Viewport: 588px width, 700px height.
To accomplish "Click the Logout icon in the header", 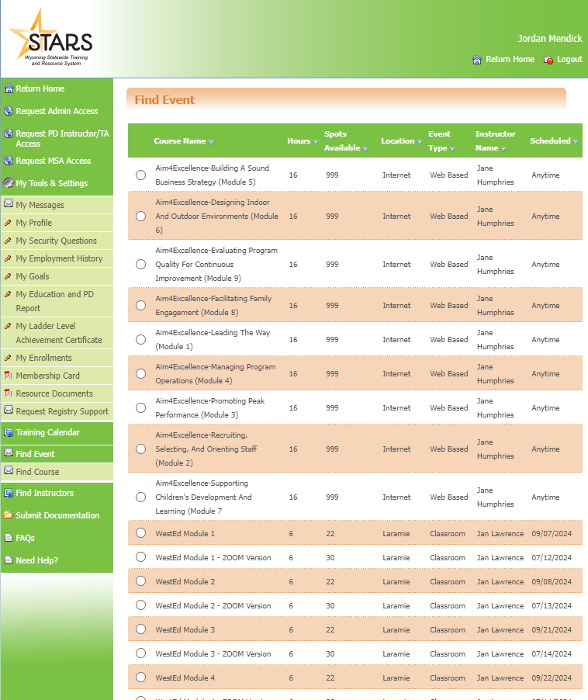I will [x=548, y=60].
